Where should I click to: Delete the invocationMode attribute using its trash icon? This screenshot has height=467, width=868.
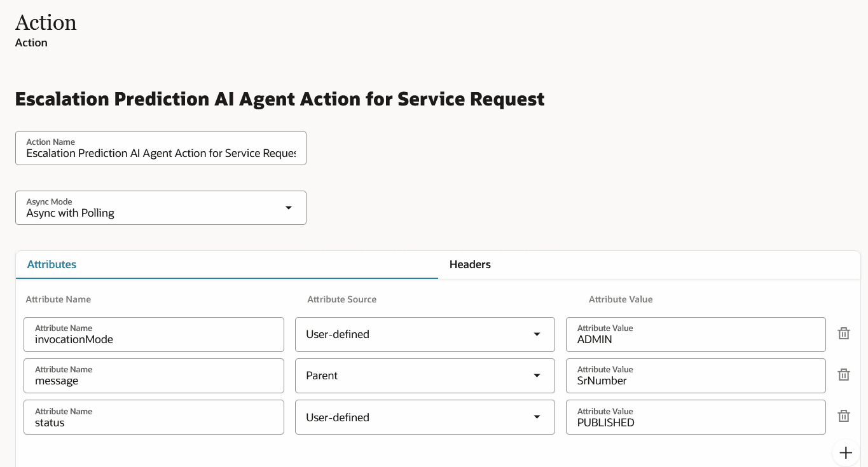tap(843, 333)
